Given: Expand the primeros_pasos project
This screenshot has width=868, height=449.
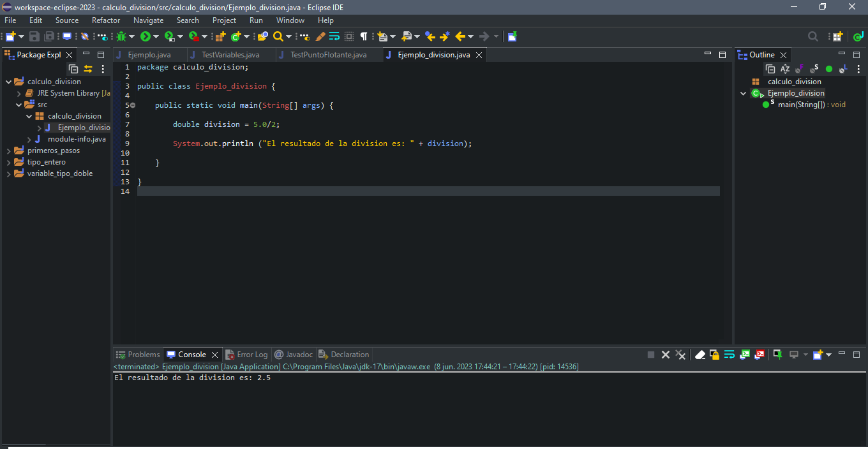Looking at the screenshot, I should 8,151.
